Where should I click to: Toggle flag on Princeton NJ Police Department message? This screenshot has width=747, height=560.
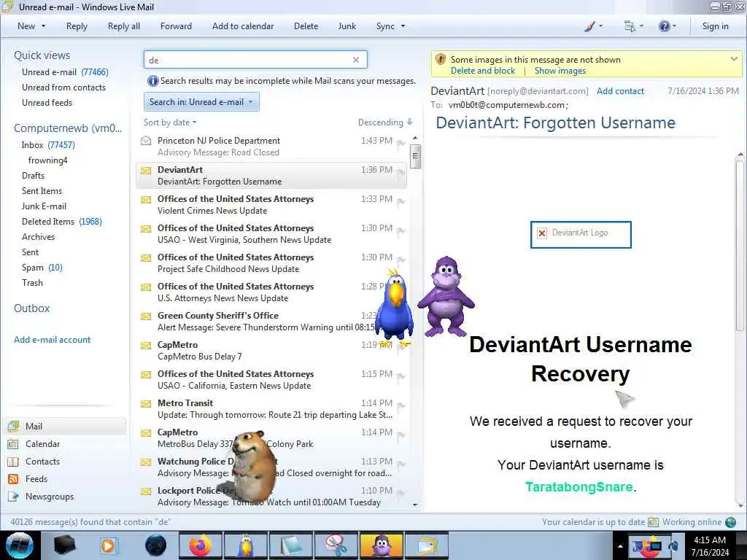tap(401, 144)
